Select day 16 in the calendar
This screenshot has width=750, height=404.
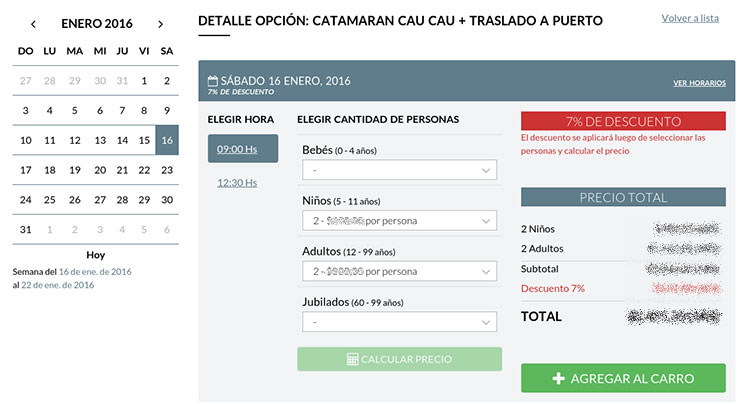(167, 140)
